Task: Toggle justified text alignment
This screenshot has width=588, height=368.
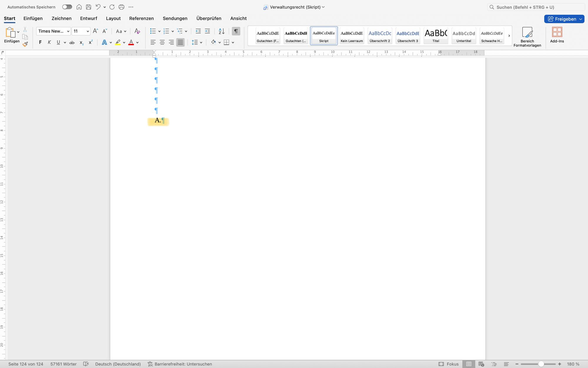Action: [180, 42]
